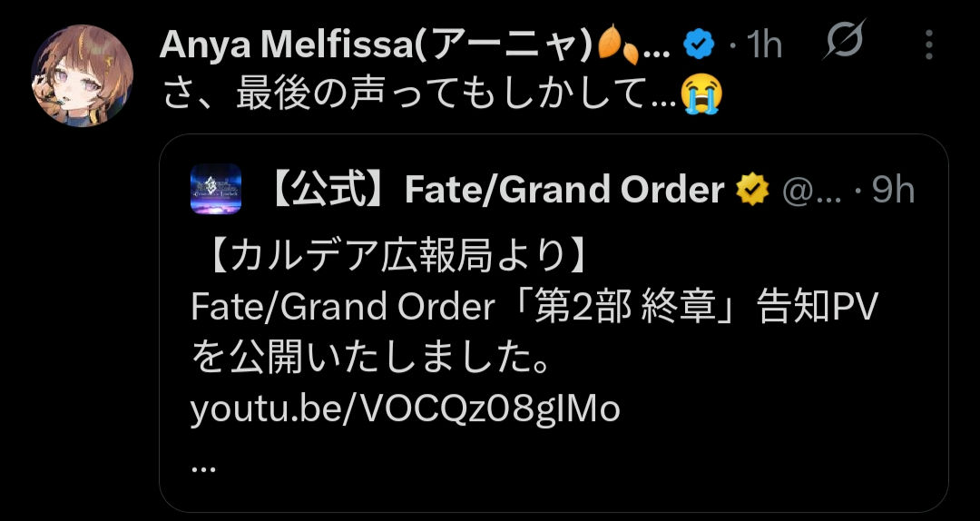Open the Fate/Grand Order account avatar
980x521 pixels.
click(x=216, y=189)
